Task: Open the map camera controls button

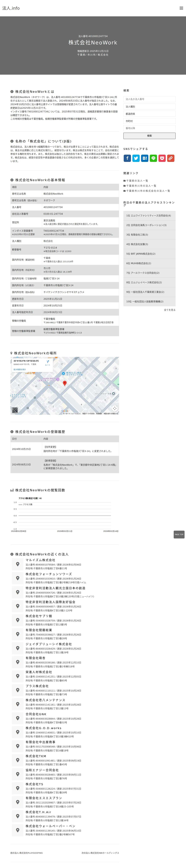Action: (115, 408)
